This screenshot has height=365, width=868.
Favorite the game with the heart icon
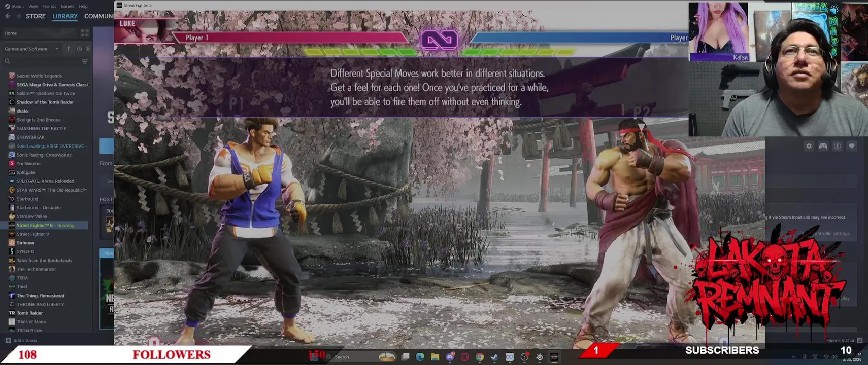pyautogui.click(x=852, y=146)
